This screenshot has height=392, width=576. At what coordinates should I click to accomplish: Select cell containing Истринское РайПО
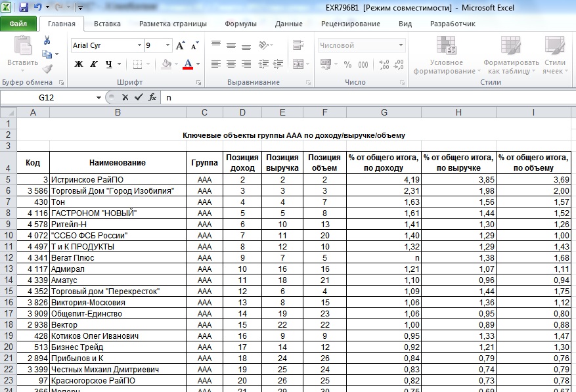118,180
